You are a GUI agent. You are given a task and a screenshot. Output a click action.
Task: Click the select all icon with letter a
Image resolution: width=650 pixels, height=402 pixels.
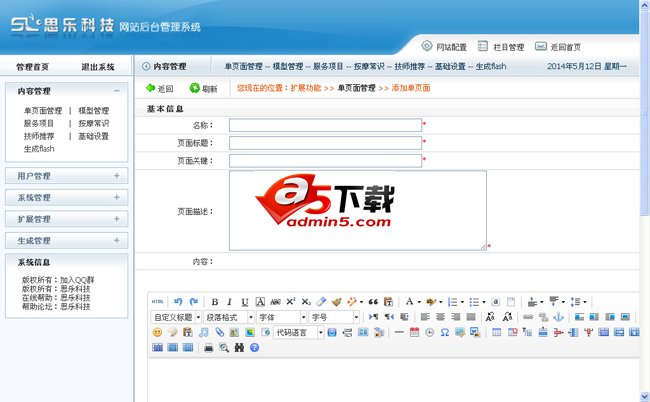496,302
